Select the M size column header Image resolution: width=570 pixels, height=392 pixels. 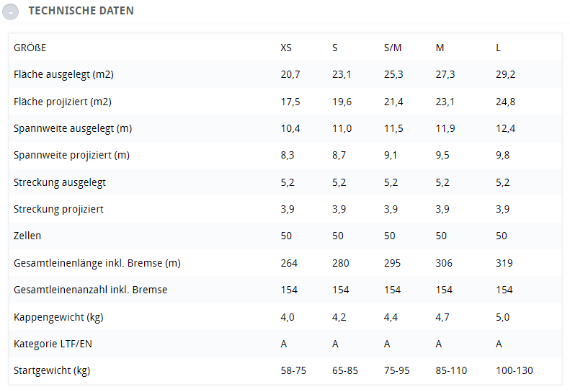coord(440,48)
